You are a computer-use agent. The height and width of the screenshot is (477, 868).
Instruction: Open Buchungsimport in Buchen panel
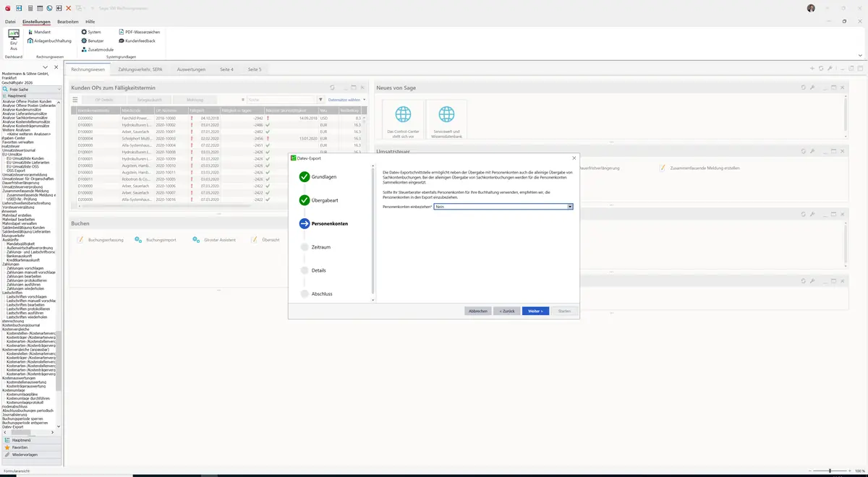[156, 239]
